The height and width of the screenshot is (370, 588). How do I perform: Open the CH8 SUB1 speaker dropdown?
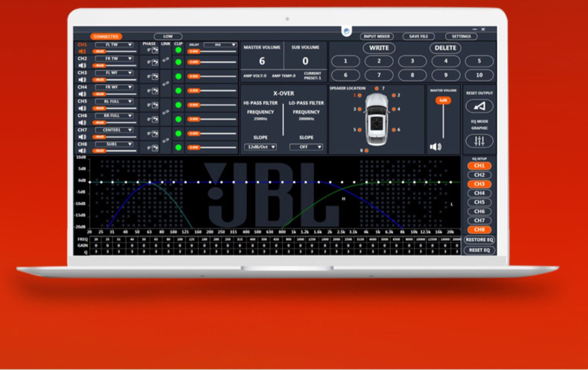pos(114,144)
